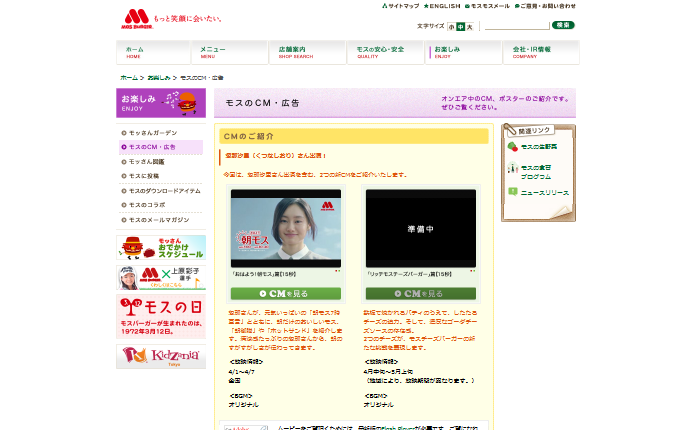This screenshot has width=696, height=430.
Task: Open モスの生野菜 related link
Action: pos(539,146)
